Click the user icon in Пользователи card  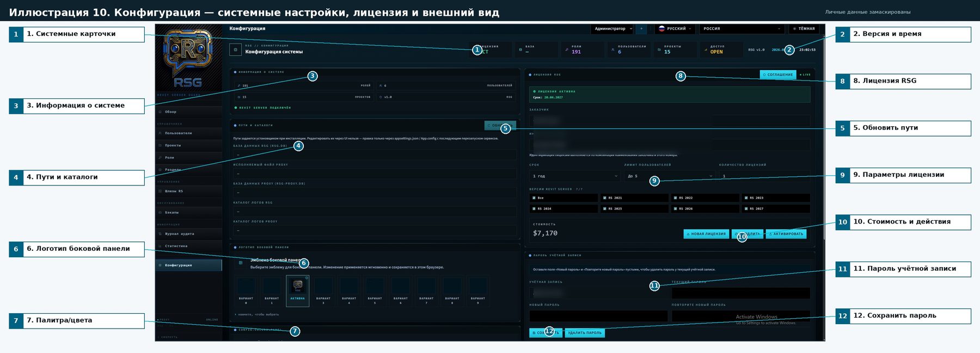(x=613, y=49)
